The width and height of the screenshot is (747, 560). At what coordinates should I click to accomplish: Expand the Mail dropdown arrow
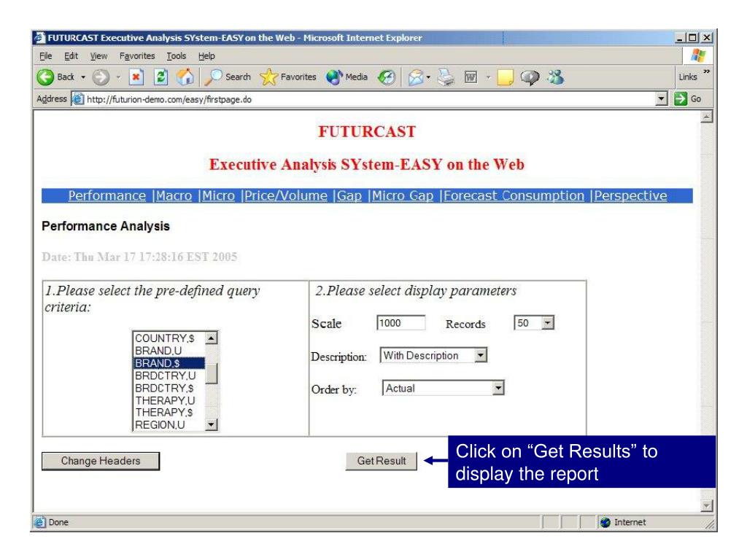(x=428, y=77)
